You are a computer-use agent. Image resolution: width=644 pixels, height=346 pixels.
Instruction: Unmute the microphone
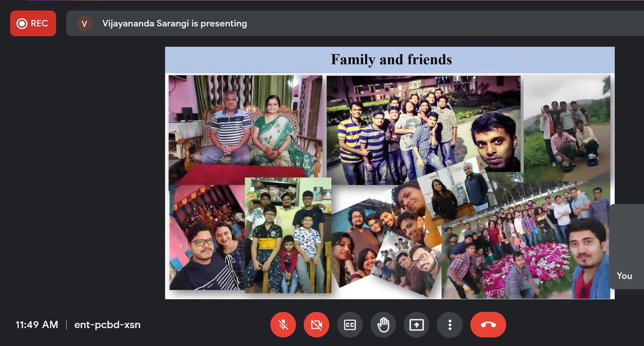click(283, 325)
